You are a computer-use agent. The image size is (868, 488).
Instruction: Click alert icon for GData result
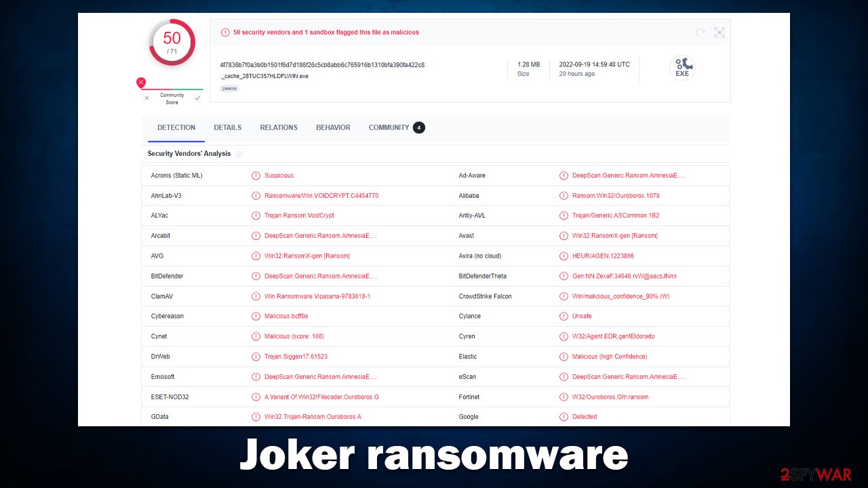click(x=256, y=417)
